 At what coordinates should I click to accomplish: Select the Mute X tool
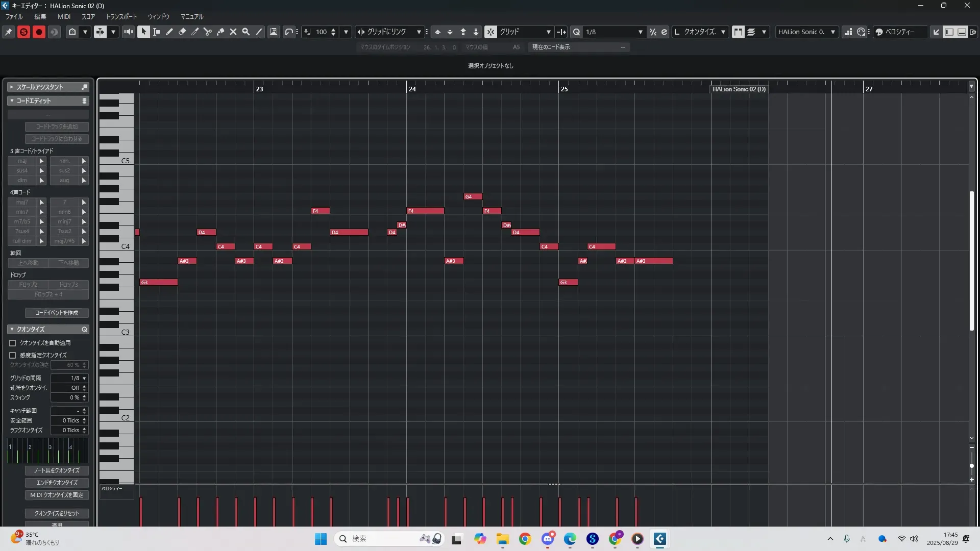(233, 32)
